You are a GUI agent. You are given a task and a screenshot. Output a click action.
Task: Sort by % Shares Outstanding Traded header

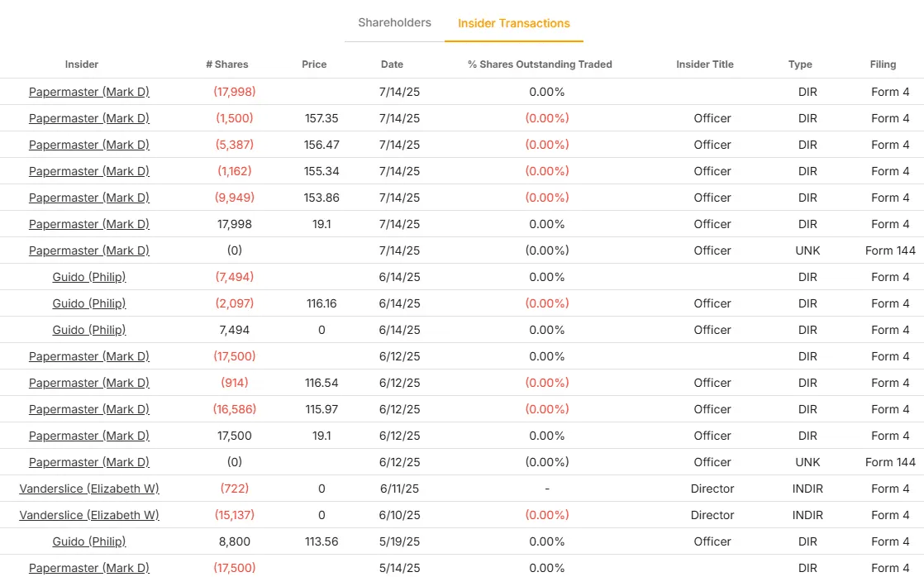(x=540, y=64)
